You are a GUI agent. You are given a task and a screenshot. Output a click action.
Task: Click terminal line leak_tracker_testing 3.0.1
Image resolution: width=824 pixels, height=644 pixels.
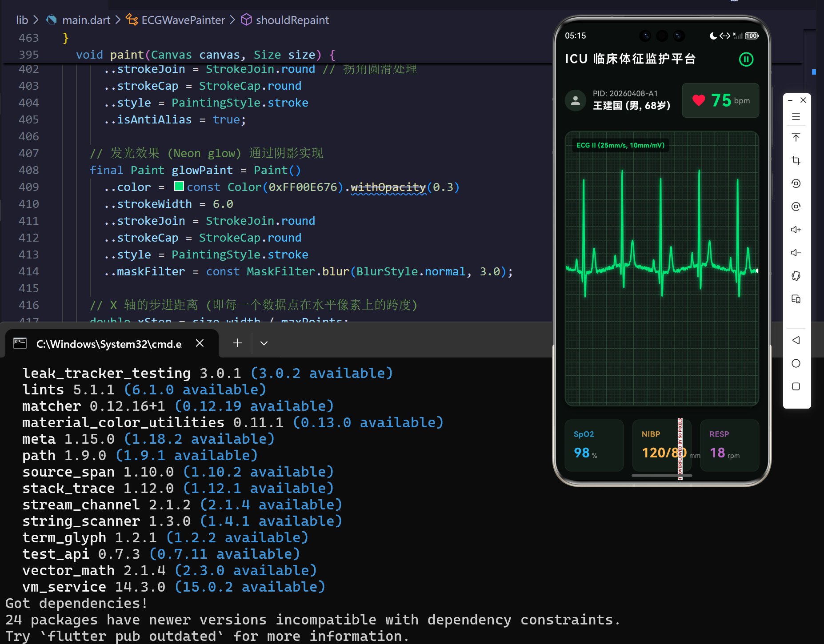coord(208,373)
